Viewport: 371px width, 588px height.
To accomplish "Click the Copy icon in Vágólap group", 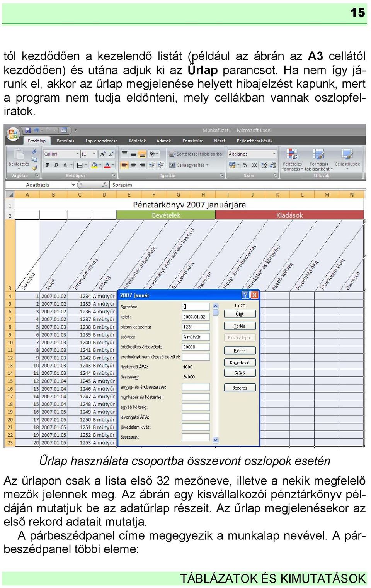I will click(34, 159).
